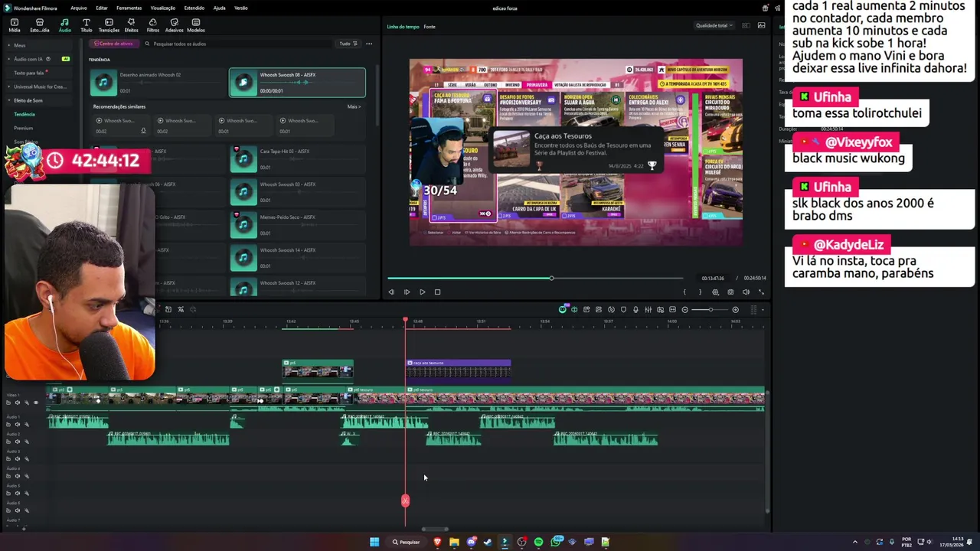Step back one frame in preview

click(391, 292)
